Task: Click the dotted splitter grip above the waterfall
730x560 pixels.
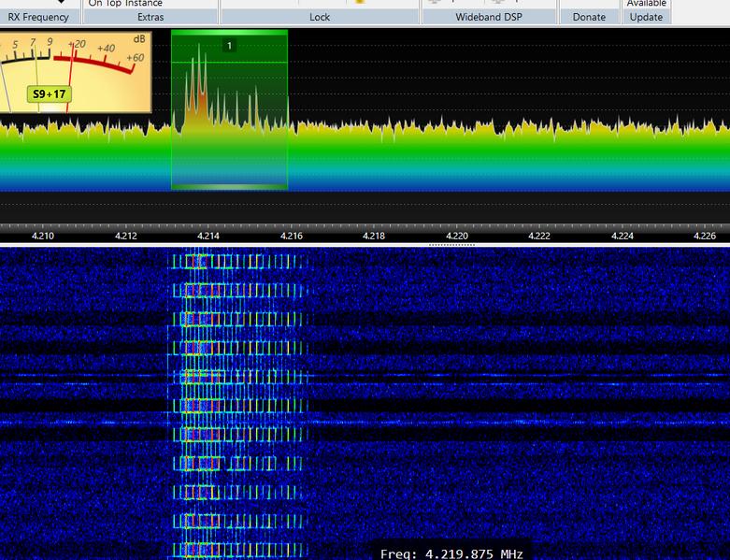Action: pos(451,244)
